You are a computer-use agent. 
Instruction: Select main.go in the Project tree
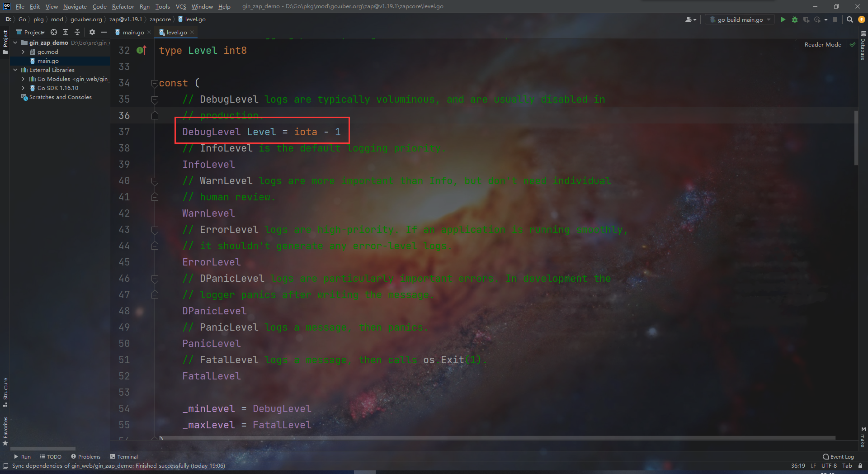pos(48,61)
